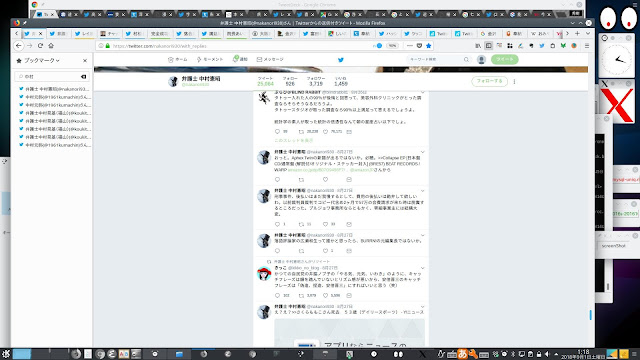
Task: Open dropdown chevron on BLIND RABBIT tweet
Action: coord(422,92)
